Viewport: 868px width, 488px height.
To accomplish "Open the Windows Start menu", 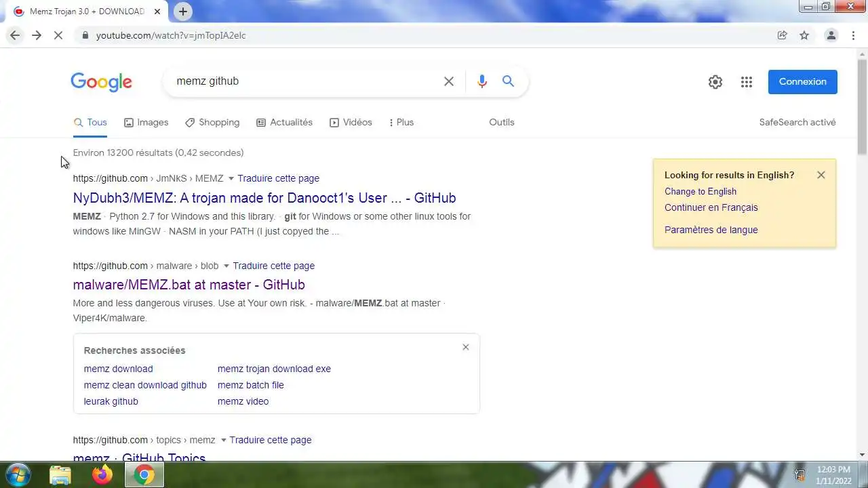I will (18, 475).
